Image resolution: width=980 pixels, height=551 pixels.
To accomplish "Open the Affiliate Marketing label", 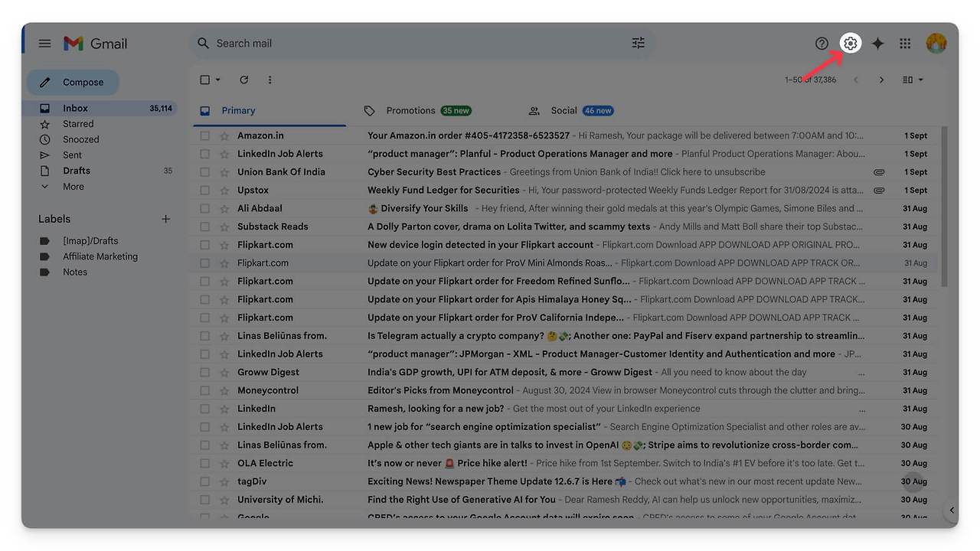I will click(100, 256).
